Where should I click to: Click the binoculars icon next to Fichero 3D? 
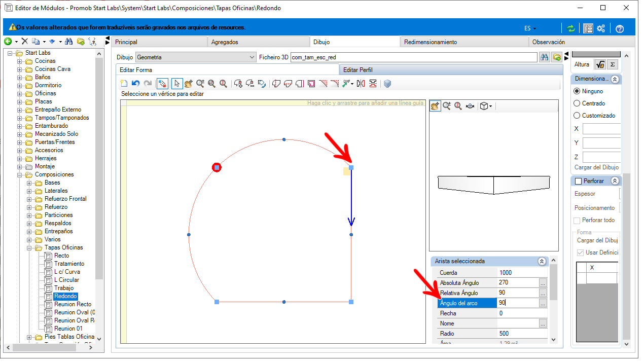(544, 57)
